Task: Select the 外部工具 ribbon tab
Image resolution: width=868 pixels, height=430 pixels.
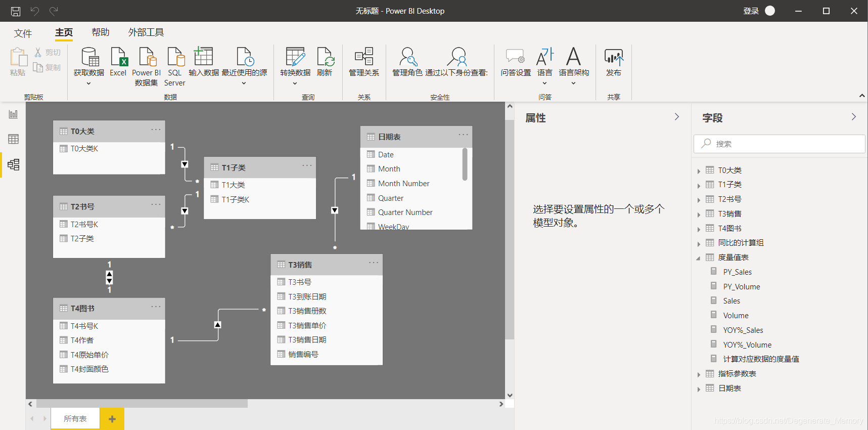Action: (x=146, y=32)
